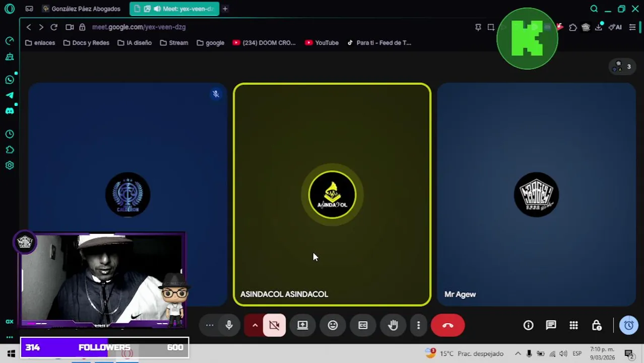Open camera permission icon in address bar
This screenshot has width=644, height=363.
70,27
